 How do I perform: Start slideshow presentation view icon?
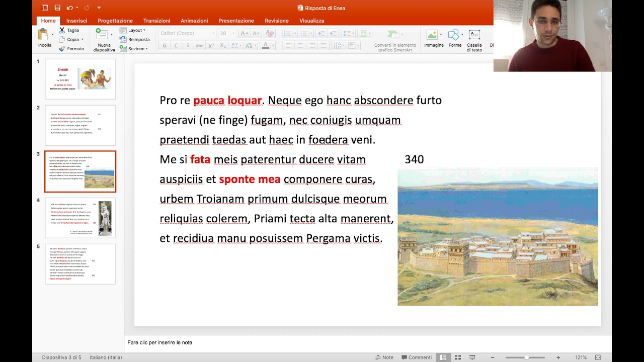[472, 357]
